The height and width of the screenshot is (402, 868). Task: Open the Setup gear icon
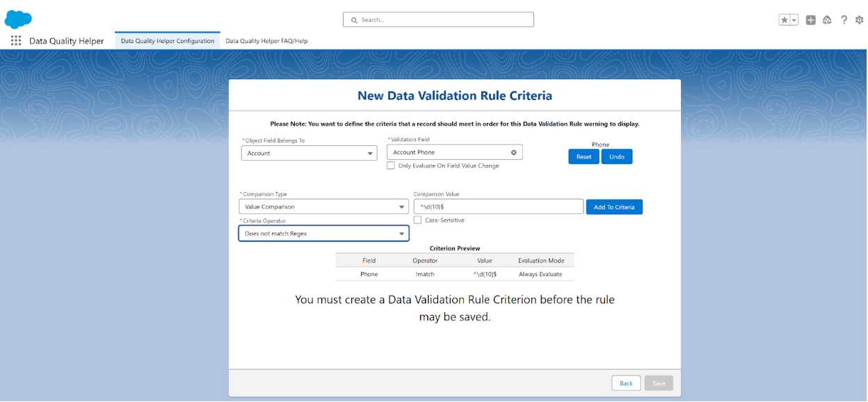(x=860, y=20)
